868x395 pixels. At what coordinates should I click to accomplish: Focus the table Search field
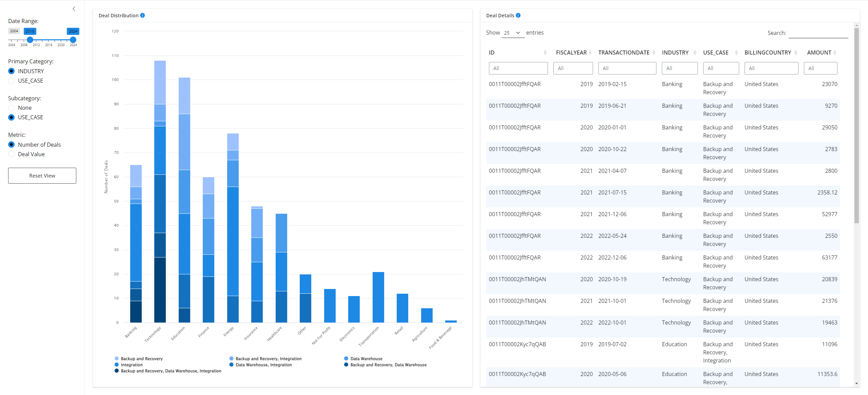818,33
